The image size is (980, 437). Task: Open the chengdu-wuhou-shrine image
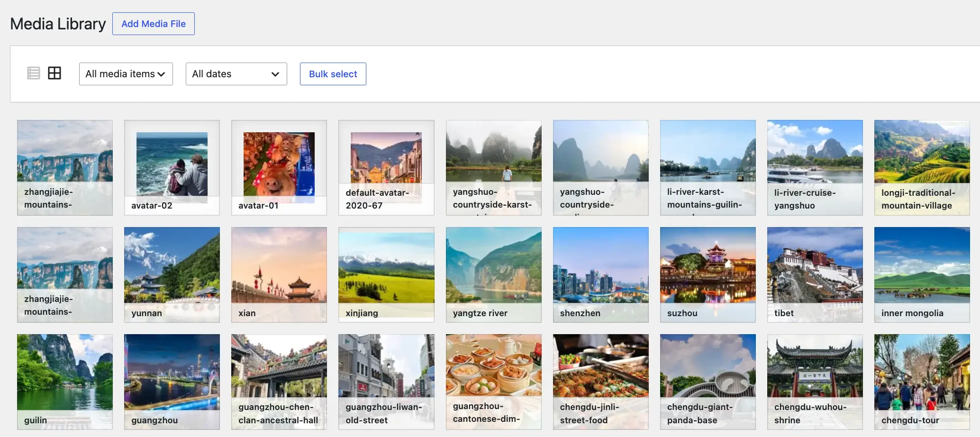point(815,382)
